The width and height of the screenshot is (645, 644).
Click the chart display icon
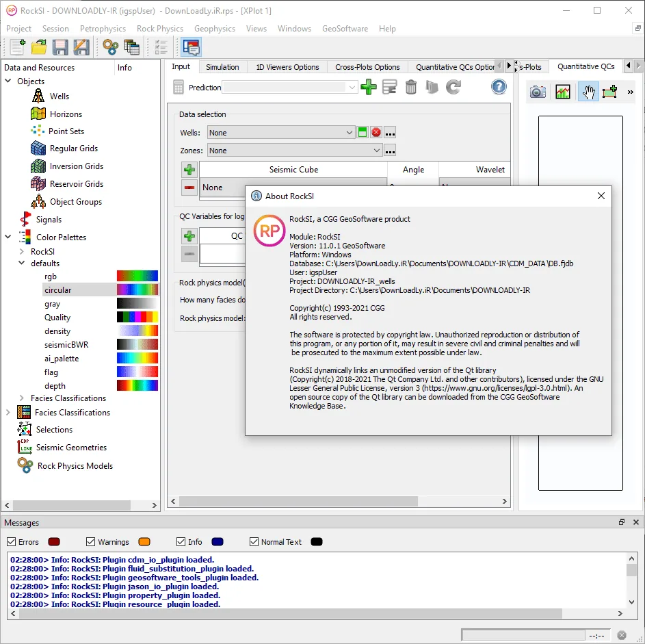[x=562, y=92]
